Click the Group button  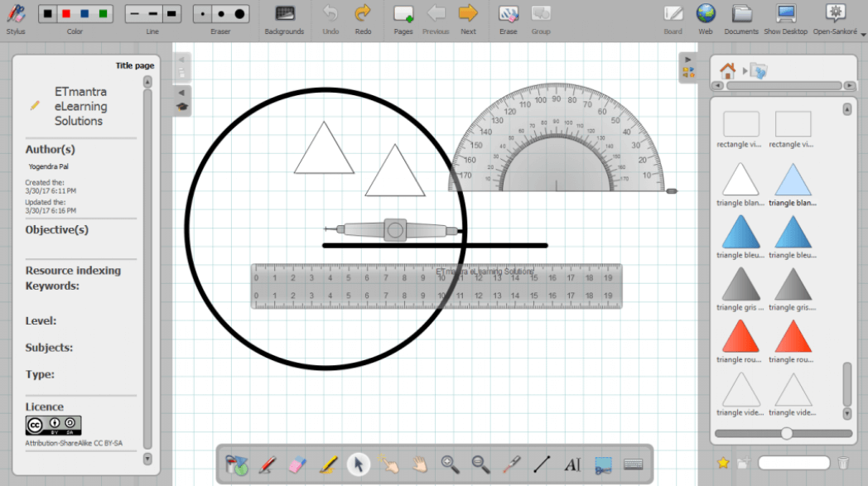pyautogui.click(x=541, y=19)
